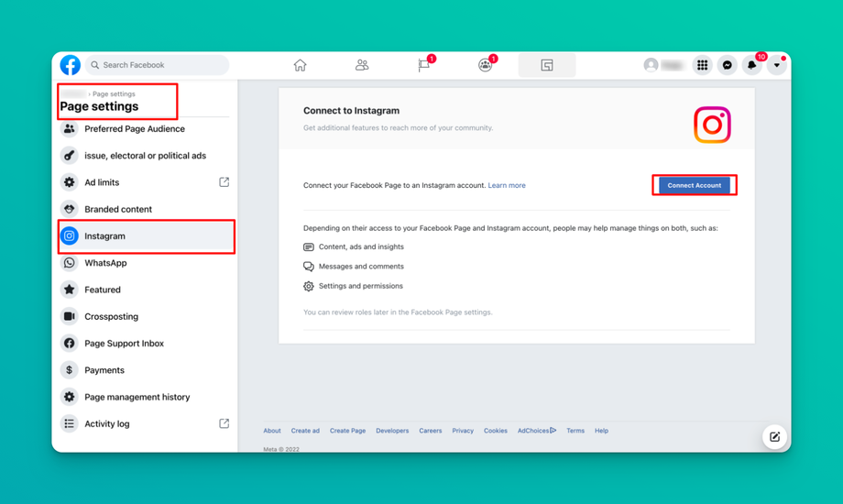Open the Groups icon
Viewport: 843px width, 504px height.
click(485, 65)
